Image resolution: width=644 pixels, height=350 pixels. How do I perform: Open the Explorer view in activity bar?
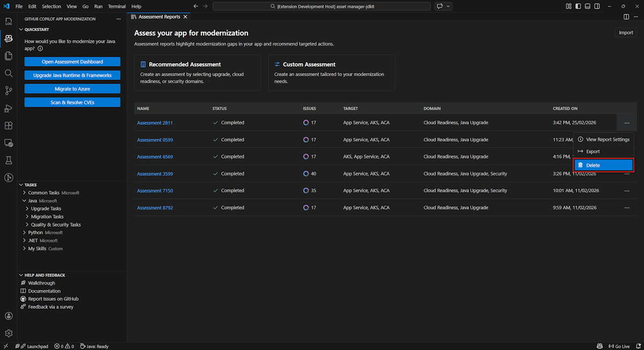pyautogui.click(x=8, y=56)
